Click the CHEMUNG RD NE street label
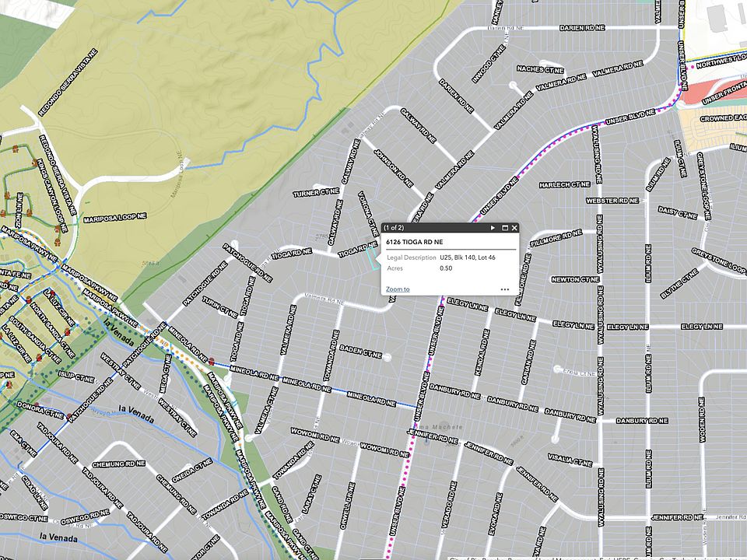747x560 pixels. point(118,464)
